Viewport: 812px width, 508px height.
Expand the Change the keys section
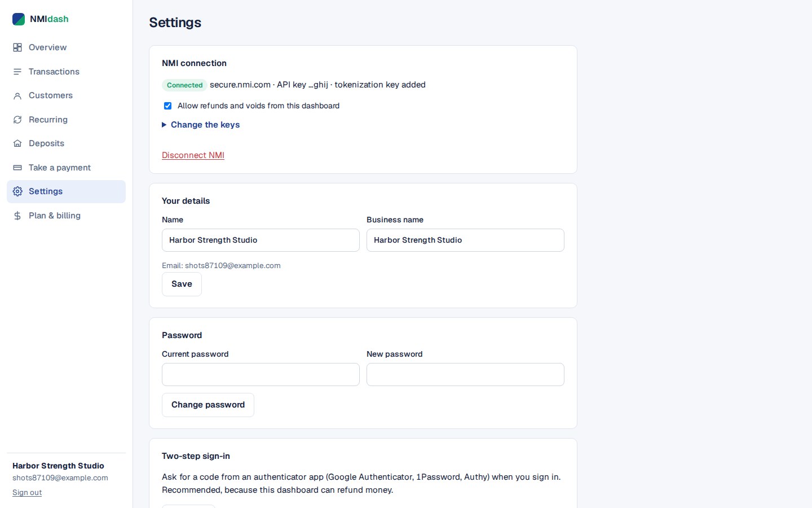201,125
